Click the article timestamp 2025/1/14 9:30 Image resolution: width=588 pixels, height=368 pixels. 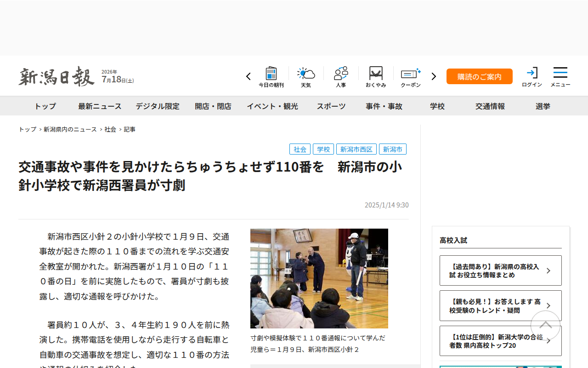coord(387,205)
